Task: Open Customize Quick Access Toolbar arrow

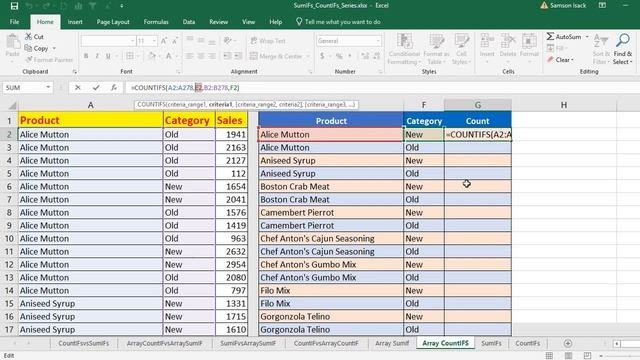Action: tap(122, 6)
